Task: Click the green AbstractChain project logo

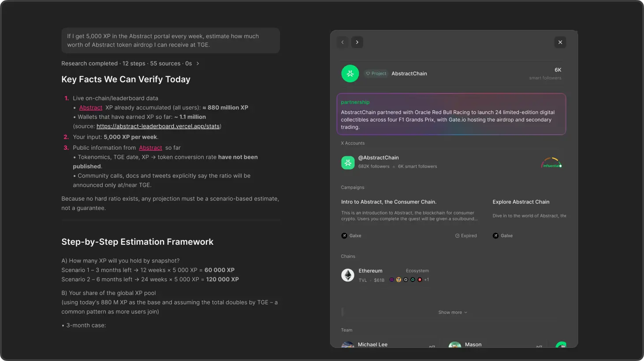Action: pyautogui.click(x=350, y=74)
